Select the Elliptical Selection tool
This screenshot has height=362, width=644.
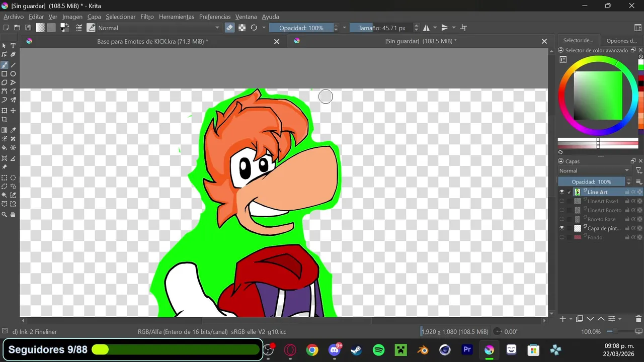(x=13, y=177)
